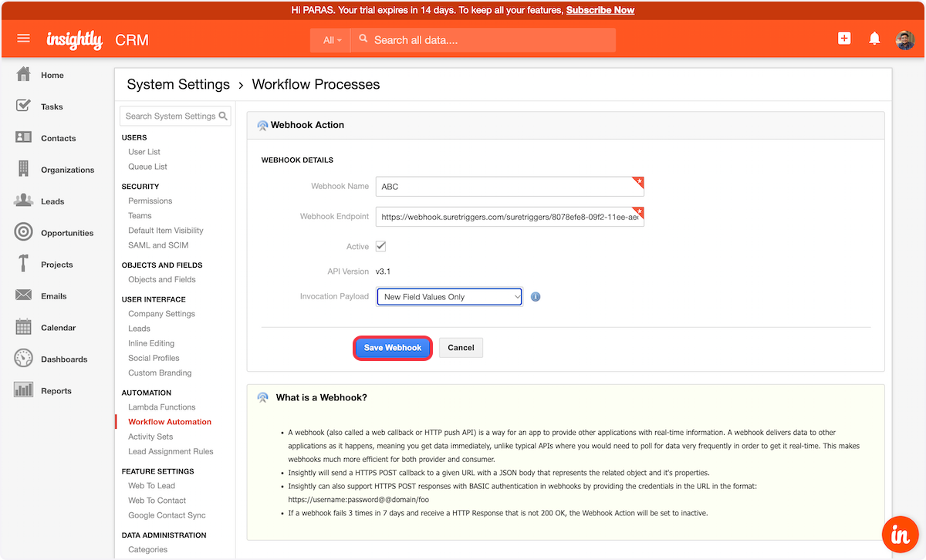
Task: Click the Insightly logo
Action: click(74, 40)
